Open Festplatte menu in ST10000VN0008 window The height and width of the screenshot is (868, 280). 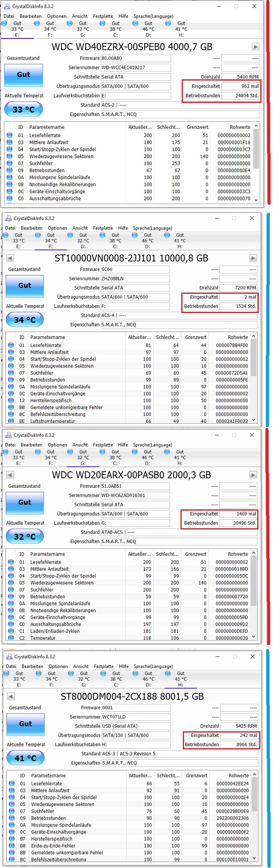[x=103, y=228]
